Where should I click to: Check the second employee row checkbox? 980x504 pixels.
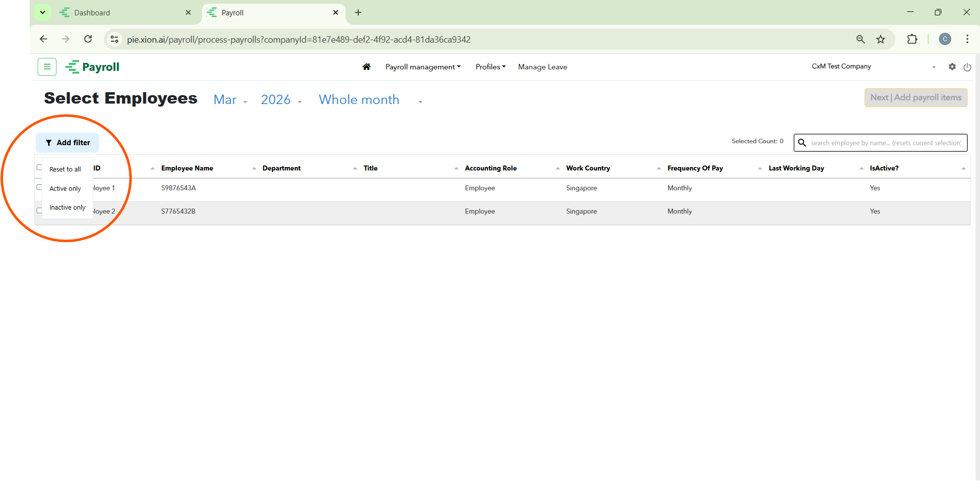click(x=39, y=211)
